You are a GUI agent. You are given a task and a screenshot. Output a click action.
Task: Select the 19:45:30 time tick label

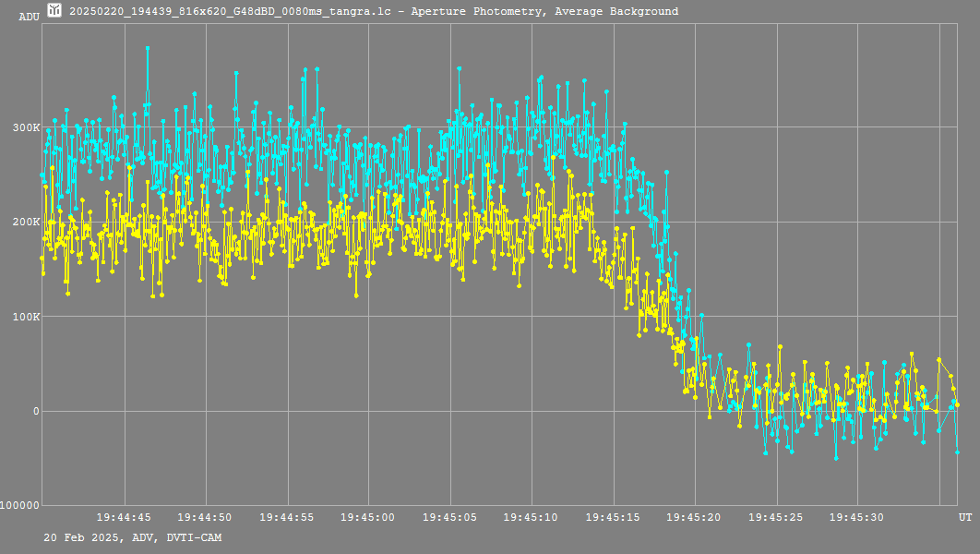pyautogui.click(x=857, y=518)
